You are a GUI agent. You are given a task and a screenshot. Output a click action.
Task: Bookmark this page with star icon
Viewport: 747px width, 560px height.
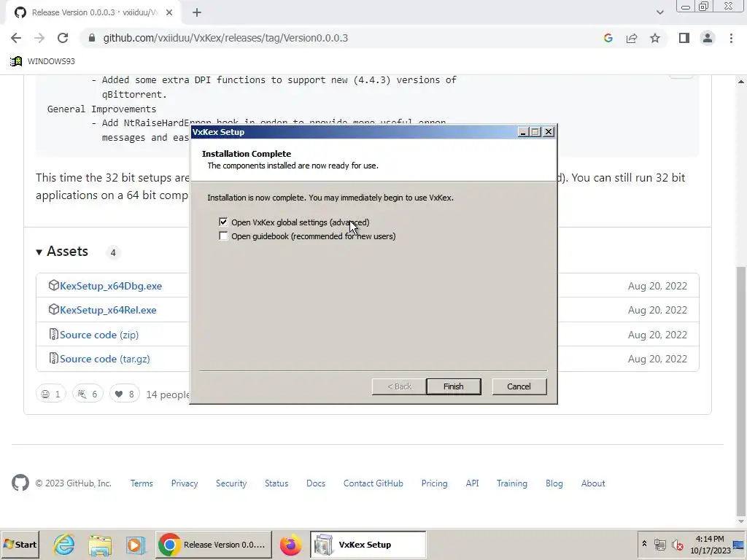tap(655, 38)
